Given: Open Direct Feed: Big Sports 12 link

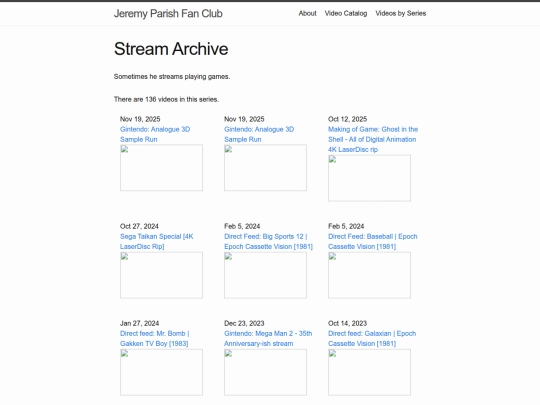Looking at the screenshot, I should [x=268, y=241].
